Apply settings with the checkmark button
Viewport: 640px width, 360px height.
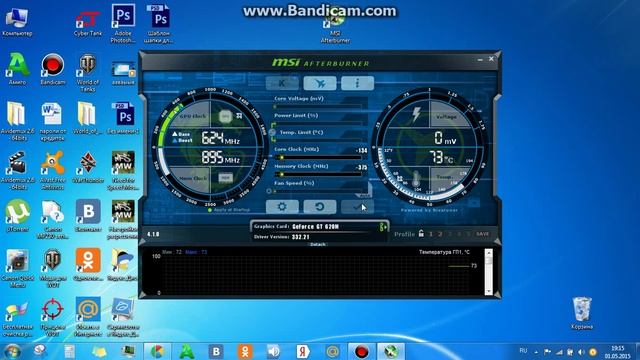click(357, 207)
